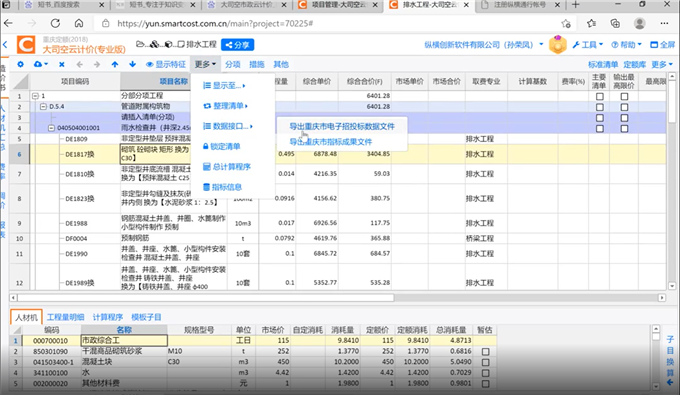
Task: Switch to 措施 tab
Action: coord(257,64)
